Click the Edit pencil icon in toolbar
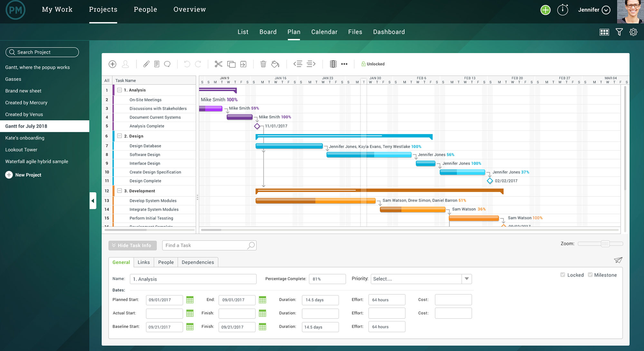The width and height of the screenshot is (644, 351). (146, 64)
